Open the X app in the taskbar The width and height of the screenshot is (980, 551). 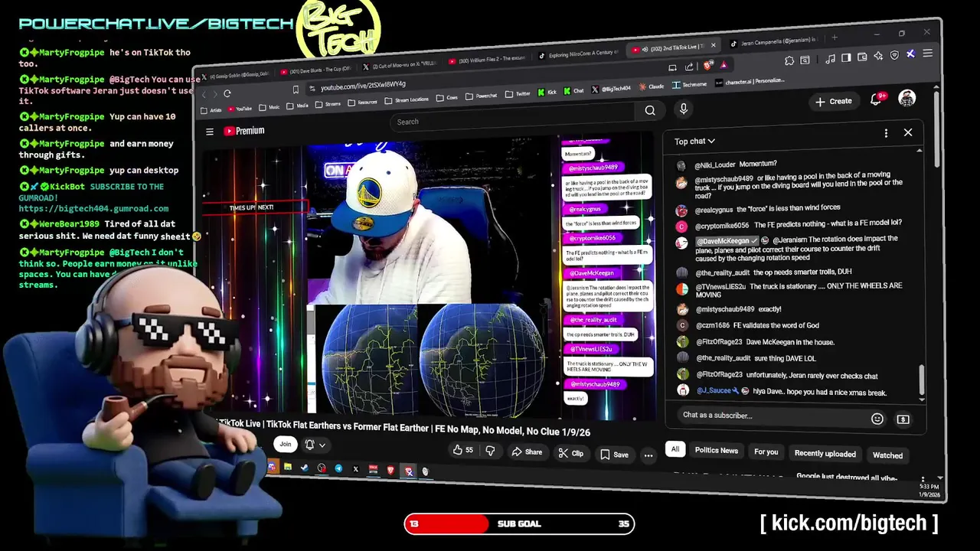point(356,469)
